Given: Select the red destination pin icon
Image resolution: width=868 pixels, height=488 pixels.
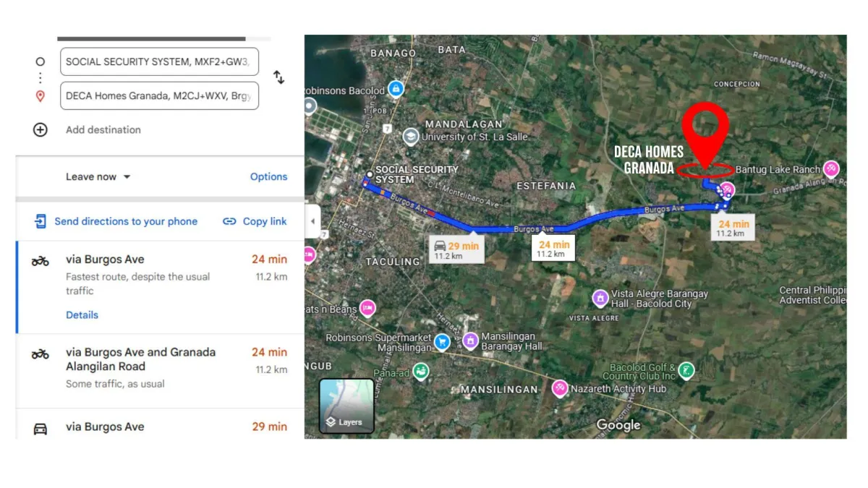Looking at the screenshot, I should [41, 96].
